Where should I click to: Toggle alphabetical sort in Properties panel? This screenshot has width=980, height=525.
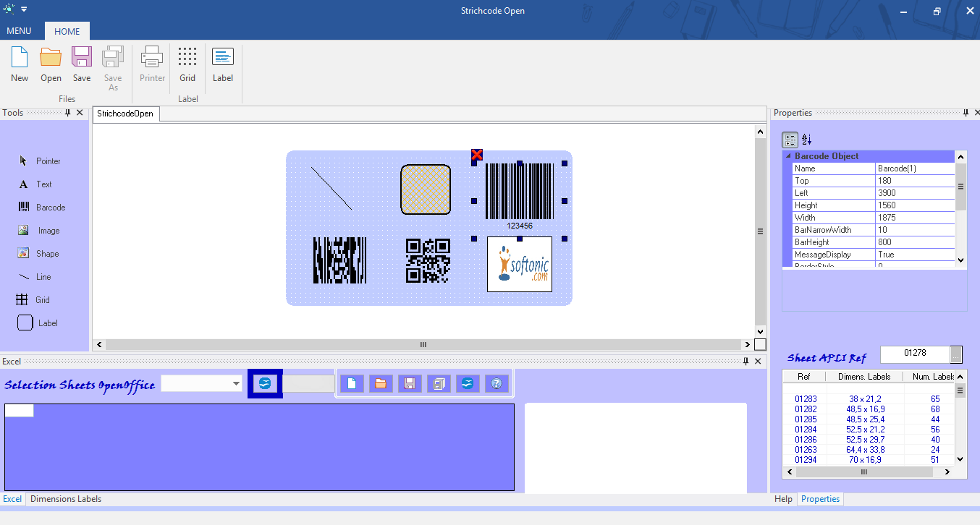(807, 140)
